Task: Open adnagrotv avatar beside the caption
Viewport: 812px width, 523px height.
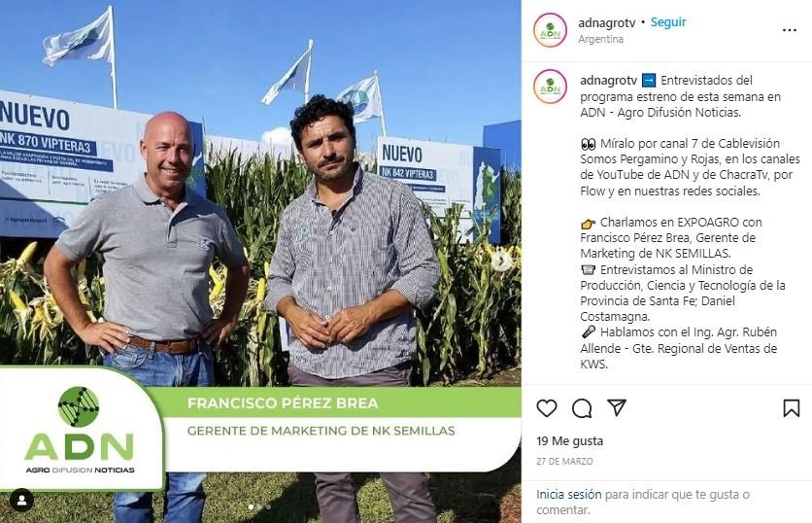Action: tap(550, 87)
